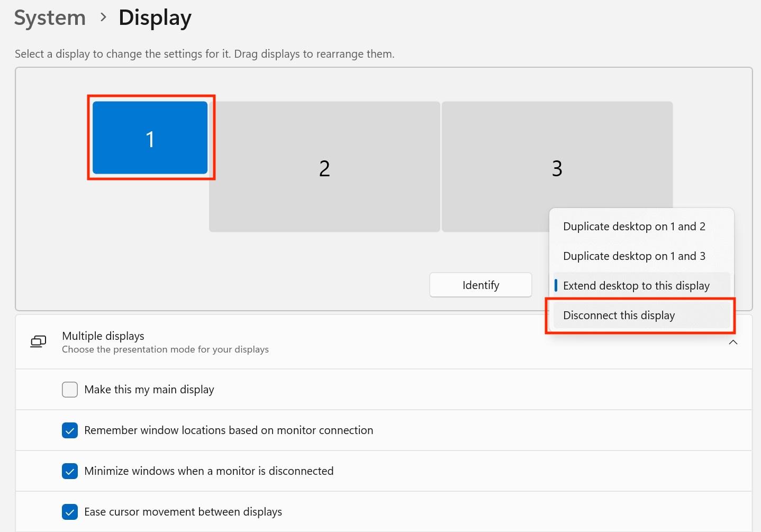The height and width of the screenshot is (532, 761).
Task: Go back to the System settings page
Action: (50, 17)
